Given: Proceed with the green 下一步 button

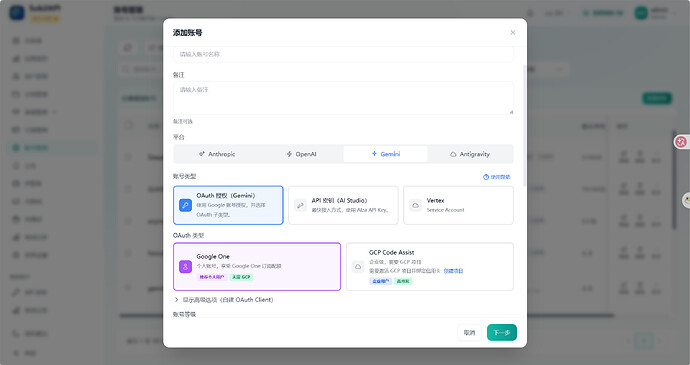Looking at the screenshot, I should click(x=502, y=332).
